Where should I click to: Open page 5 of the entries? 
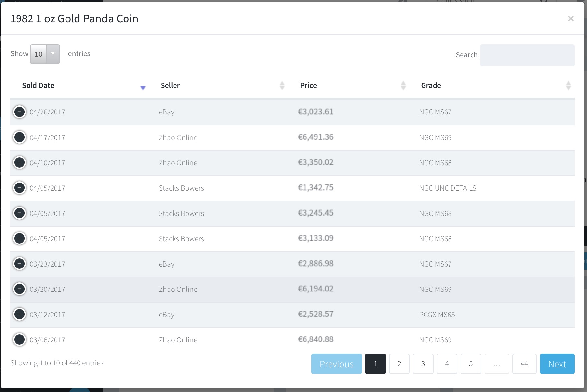click(x=471, y=364)
